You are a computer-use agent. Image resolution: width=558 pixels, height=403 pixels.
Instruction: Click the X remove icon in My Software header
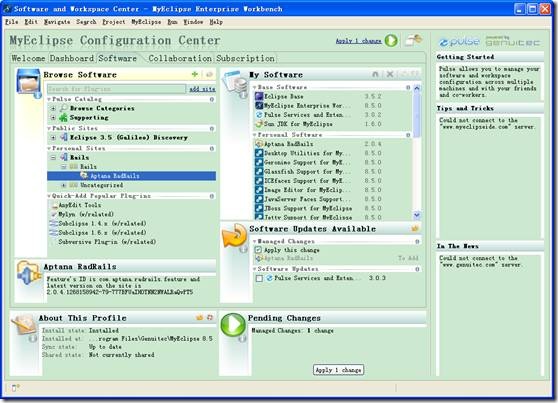(390, 74)
